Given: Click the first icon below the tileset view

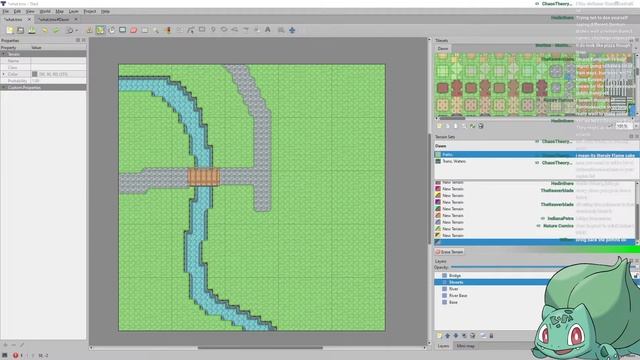Looking at the screenshot, I should click(440, 126).
